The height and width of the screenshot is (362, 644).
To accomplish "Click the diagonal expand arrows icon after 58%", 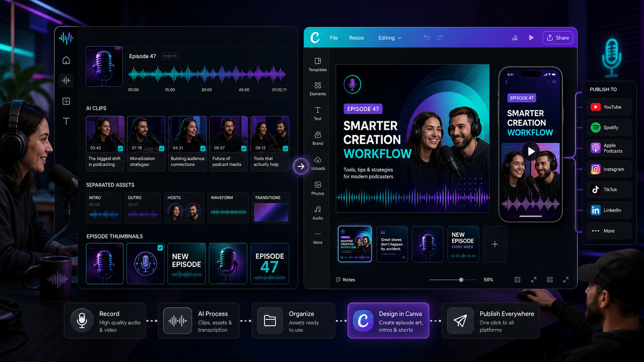I will coord(534,280).
